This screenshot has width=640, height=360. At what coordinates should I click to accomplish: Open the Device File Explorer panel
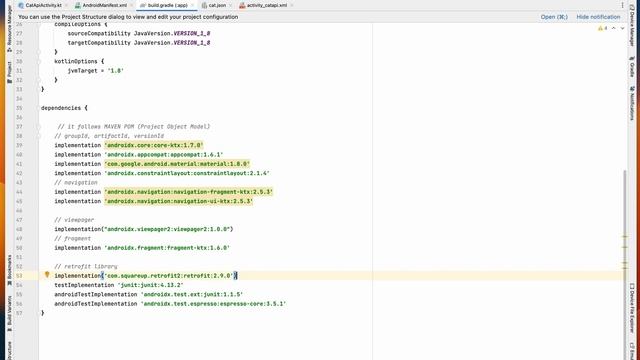click(632, 308)
